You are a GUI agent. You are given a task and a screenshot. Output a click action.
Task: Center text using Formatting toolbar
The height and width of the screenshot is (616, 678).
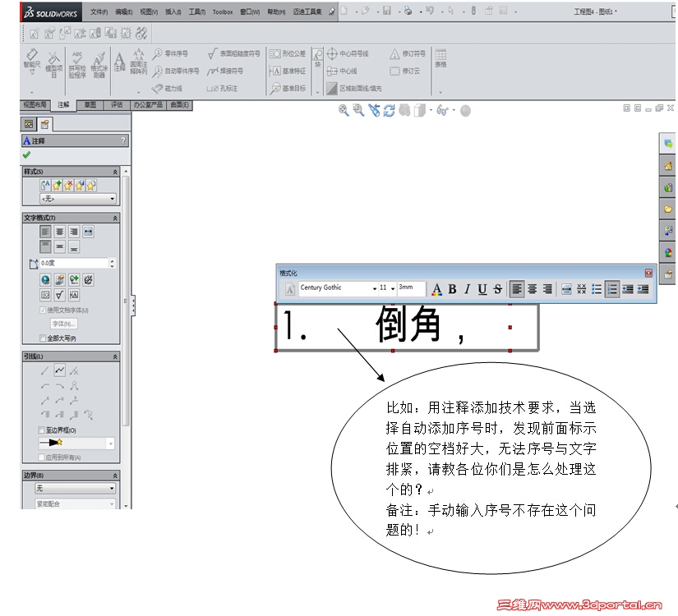point(533,289)
